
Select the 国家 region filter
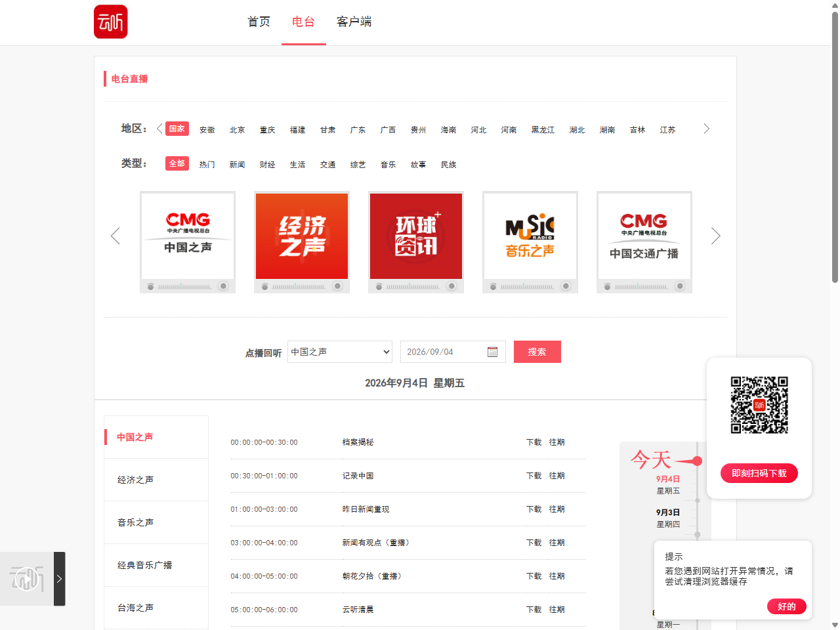pos(177,129)
